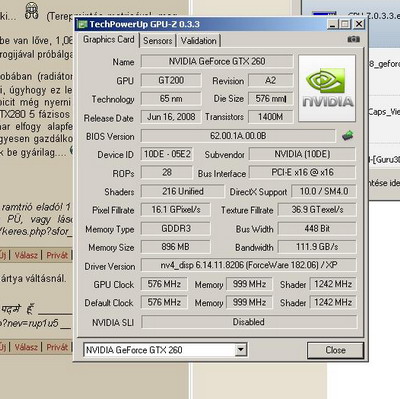Image resolution: width=400 pixels, height=399 pixels.
Task: Click the GPU Clock row Shader 1242 MHz field
Action: pyautogui.click(x=333, y=284)
